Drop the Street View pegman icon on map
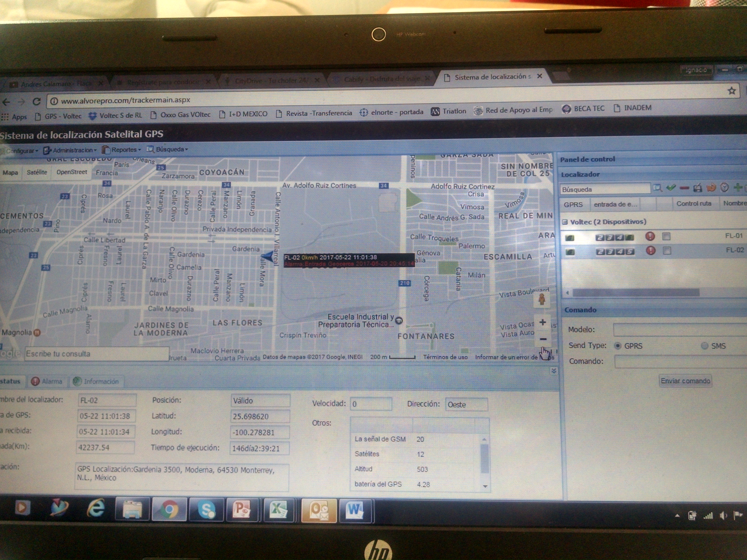The height and width of the screenshot is (560, 747). [542, 299]
